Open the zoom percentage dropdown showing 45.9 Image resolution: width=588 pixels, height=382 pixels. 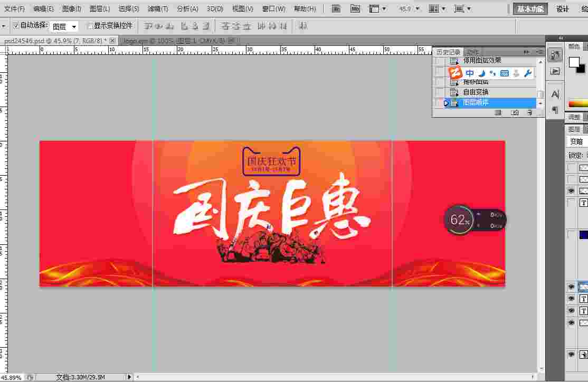(417, 8)
